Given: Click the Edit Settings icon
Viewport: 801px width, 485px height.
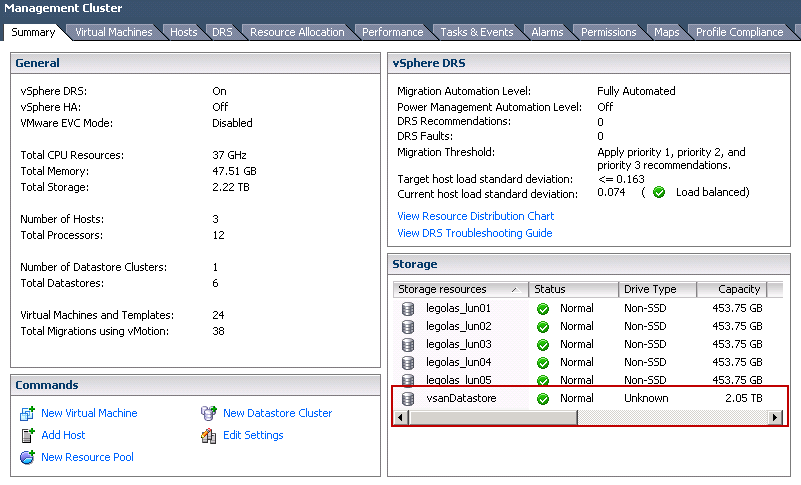Looking at the screenshot, I should coord(209,435).
